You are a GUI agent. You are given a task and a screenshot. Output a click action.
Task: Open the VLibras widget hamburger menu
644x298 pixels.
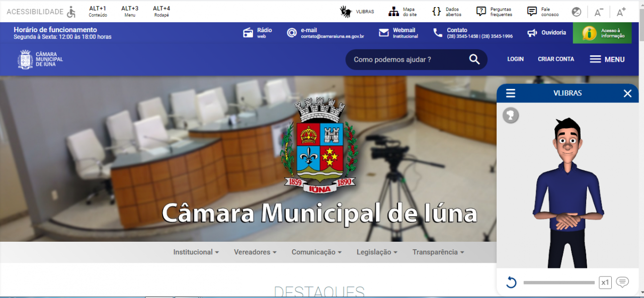pyautogui.click(x=511, y=93)
